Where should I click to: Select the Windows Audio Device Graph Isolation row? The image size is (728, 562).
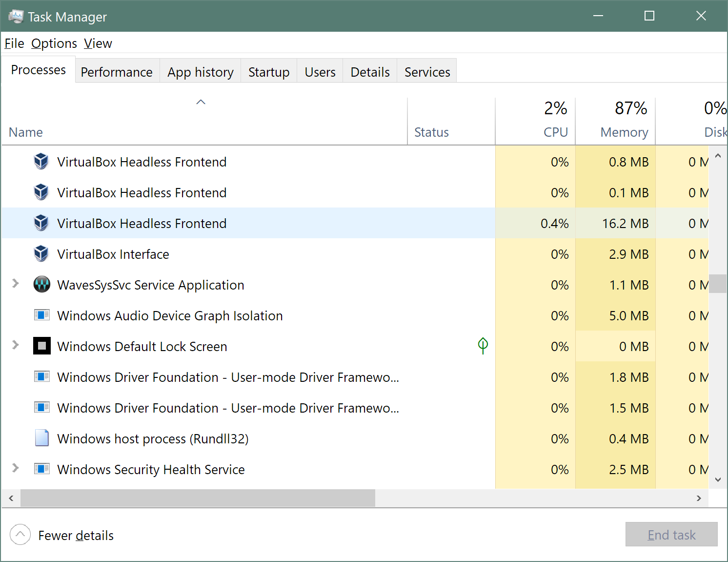pos(355,315)
